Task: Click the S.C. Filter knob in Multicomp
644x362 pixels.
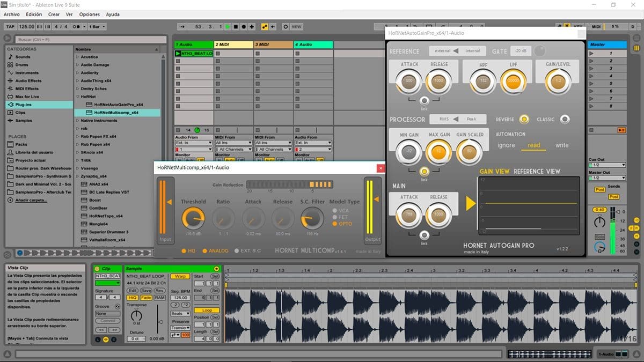Action: [x=311, y=218]
